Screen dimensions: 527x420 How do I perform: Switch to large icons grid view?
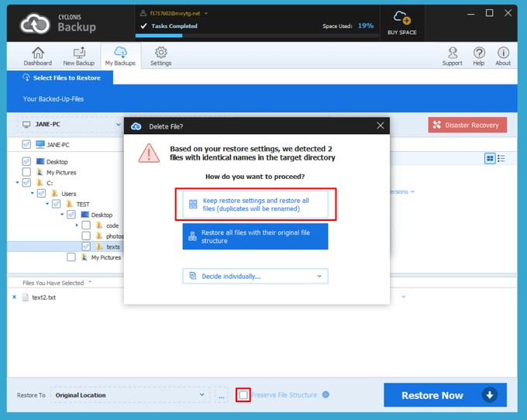click(x=490, y=158)
